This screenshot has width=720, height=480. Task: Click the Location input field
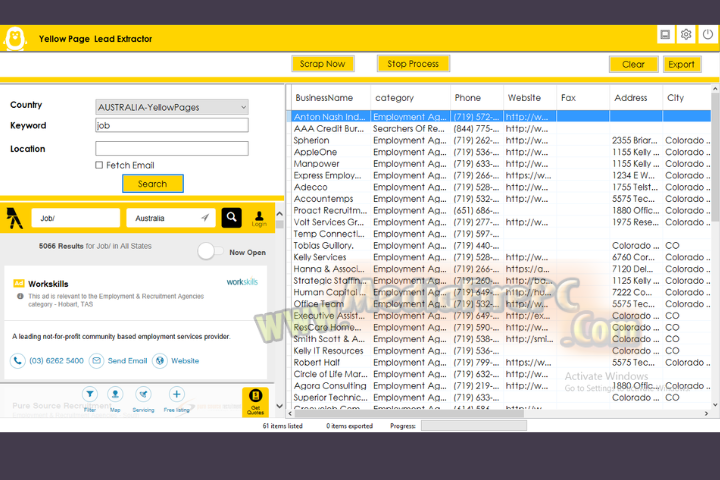point(172,148)
